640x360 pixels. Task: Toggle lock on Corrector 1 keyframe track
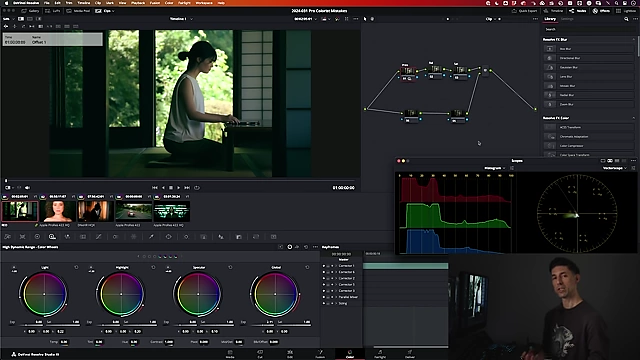click(328, 266)
